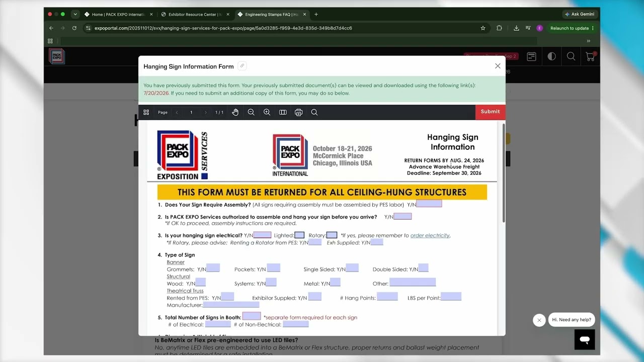
Task: Open Ask Gemini
Action: [580, 14]
